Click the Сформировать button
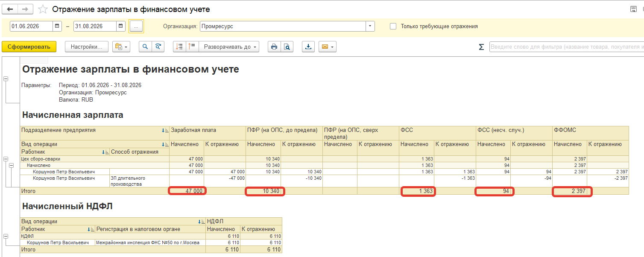Image resolution: width=644 pixels, height=257 pixels. point(29,47)
